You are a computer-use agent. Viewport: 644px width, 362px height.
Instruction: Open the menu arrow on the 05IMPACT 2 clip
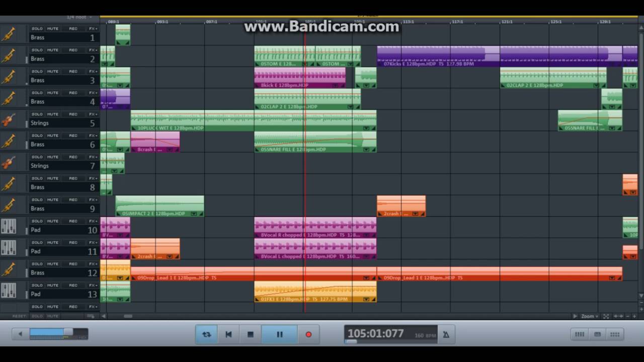click(x=194, y=214)
